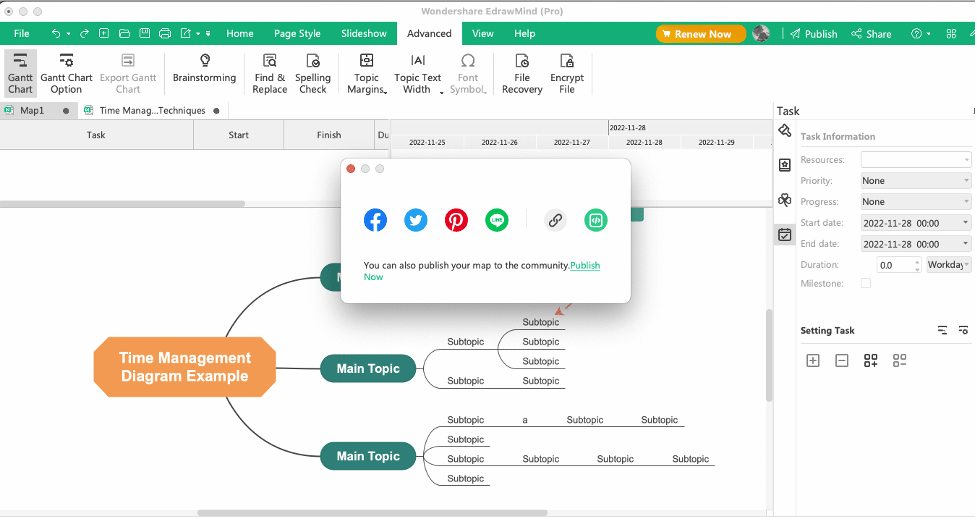Increase Duration with stepper arrow
This screenshot has width=977, height=520.
point(917,262)
